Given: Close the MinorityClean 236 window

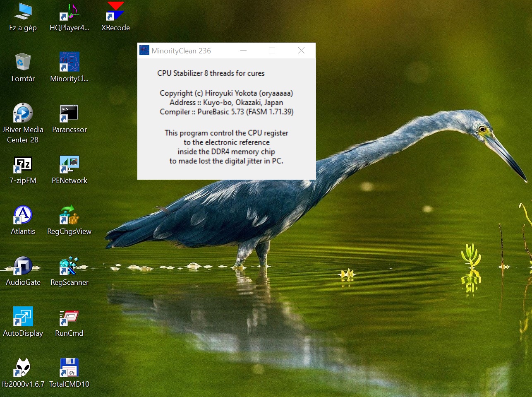Looking at the screenshot, I should (301, 51).
